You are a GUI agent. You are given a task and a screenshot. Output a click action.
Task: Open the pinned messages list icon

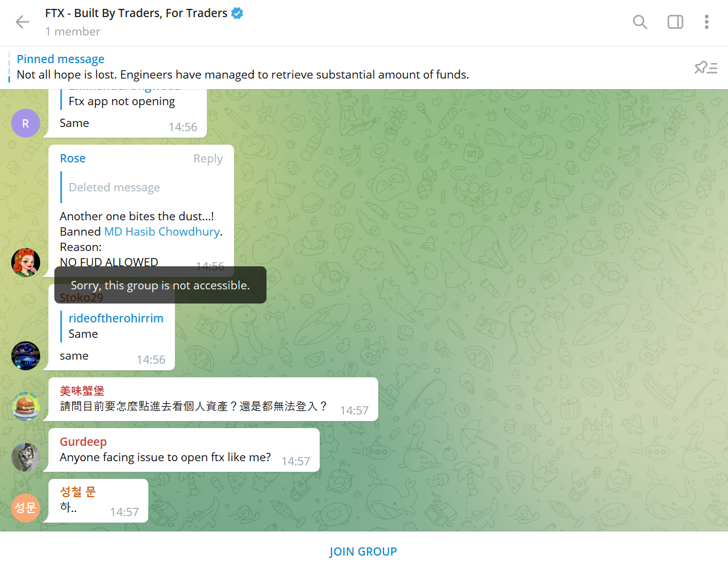706,67
